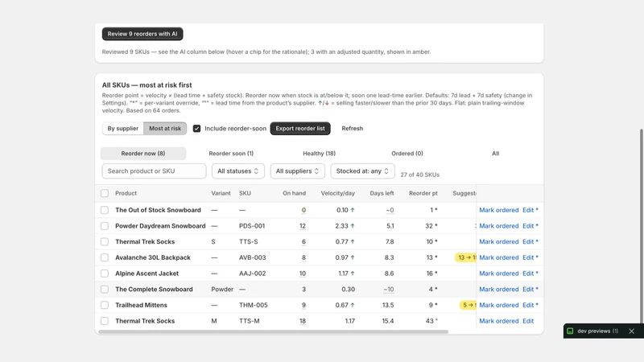
Task: Click the 27 of 40 SKUs count
Action: (419, 175)
